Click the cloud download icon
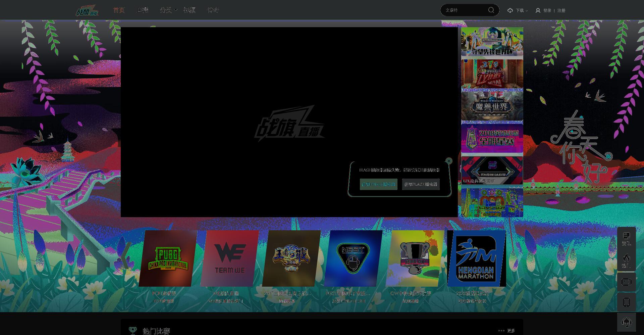644x335 pixels. (510, 10)
